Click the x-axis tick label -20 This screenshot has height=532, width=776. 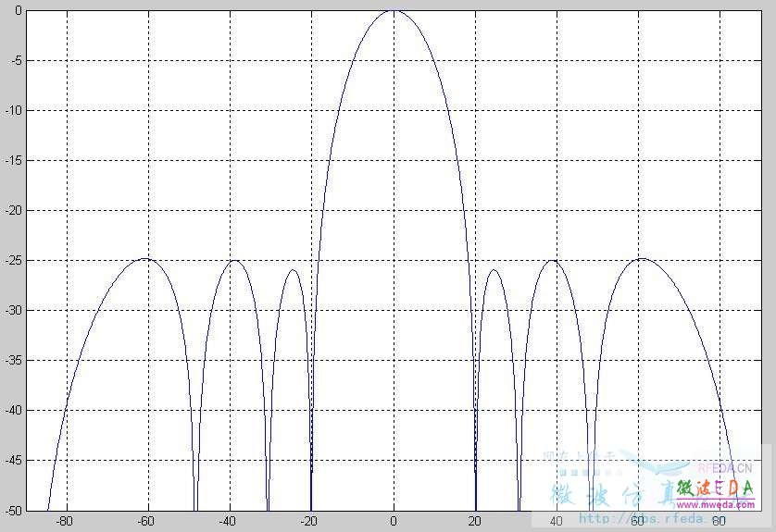point(309,521)
